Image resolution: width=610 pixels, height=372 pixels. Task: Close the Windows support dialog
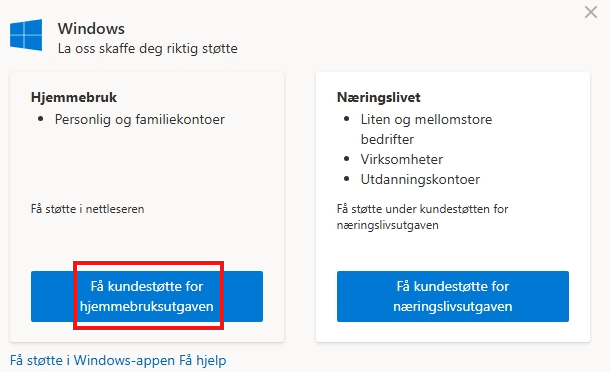coord(591,12)
